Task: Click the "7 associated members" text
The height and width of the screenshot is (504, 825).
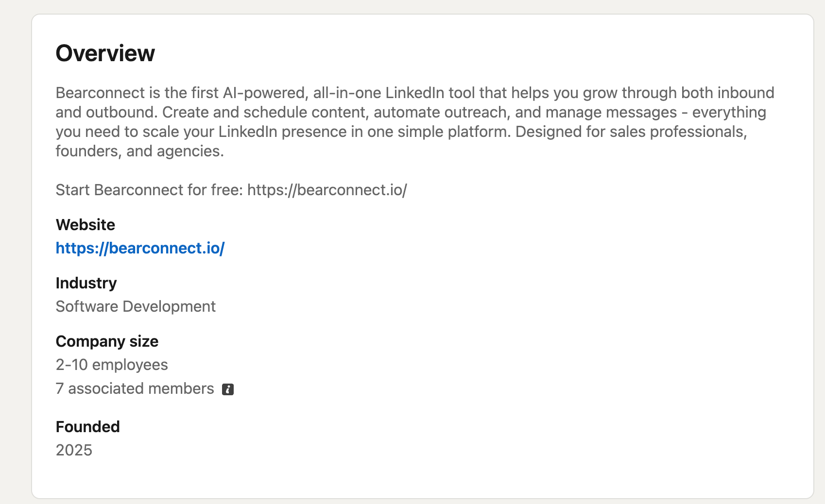Action: pos(135,388)
